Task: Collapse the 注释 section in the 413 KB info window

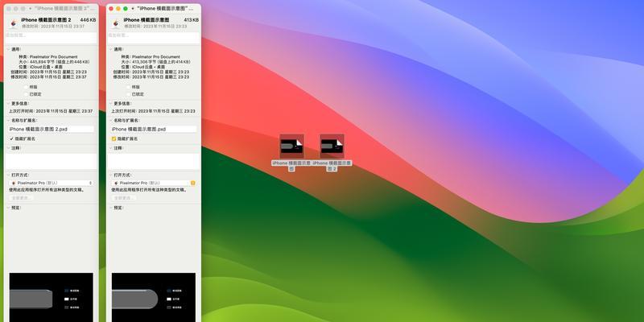Action: (110, 148)
